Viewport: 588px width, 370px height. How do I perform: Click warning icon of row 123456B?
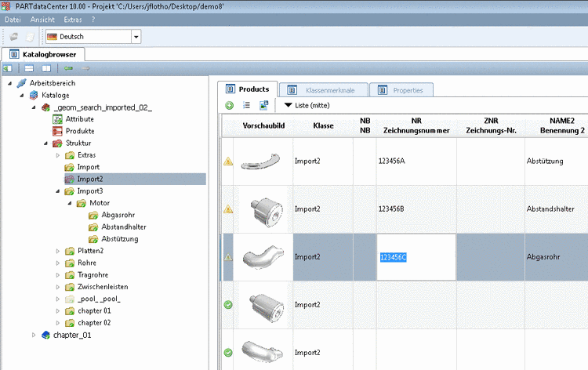pos(228,209)
